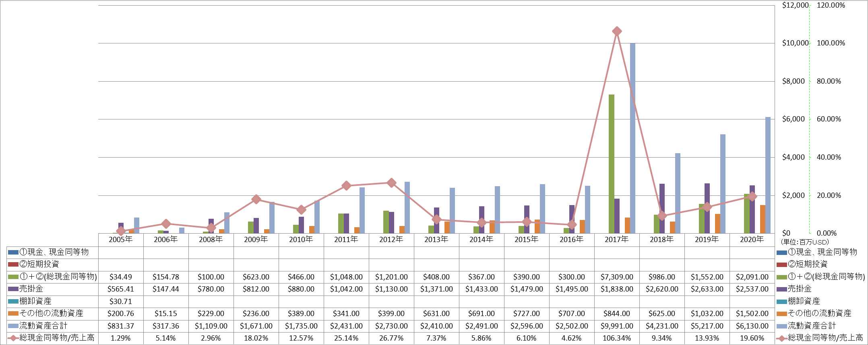Select the tallest light-blue 2017年 流動資産合計 bar

pos(632,138)
